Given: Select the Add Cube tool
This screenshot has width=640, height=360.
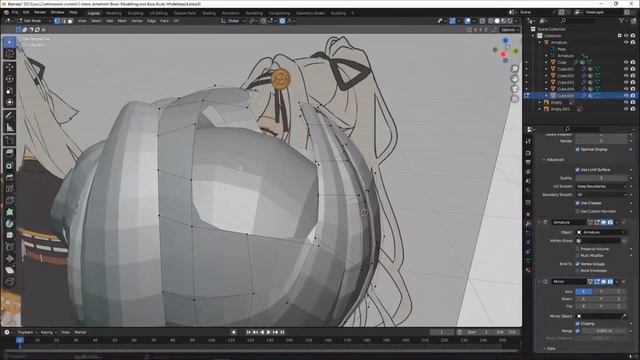Looking at the screenshot, I should (9, 141).
